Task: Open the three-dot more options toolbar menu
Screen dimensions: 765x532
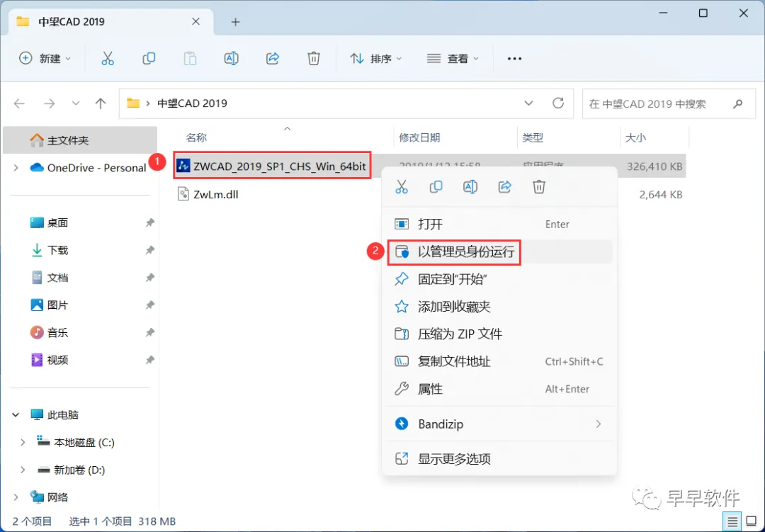Action: (x=515, y=59)
